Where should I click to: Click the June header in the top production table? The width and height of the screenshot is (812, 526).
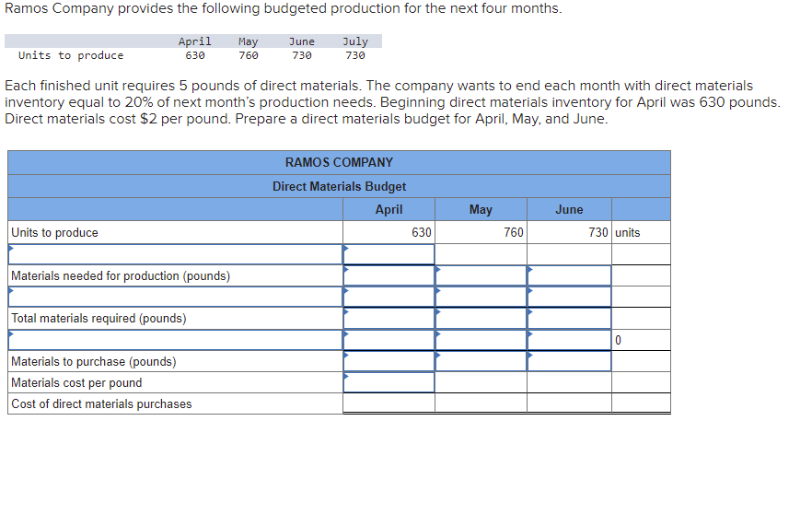(302, 41)
